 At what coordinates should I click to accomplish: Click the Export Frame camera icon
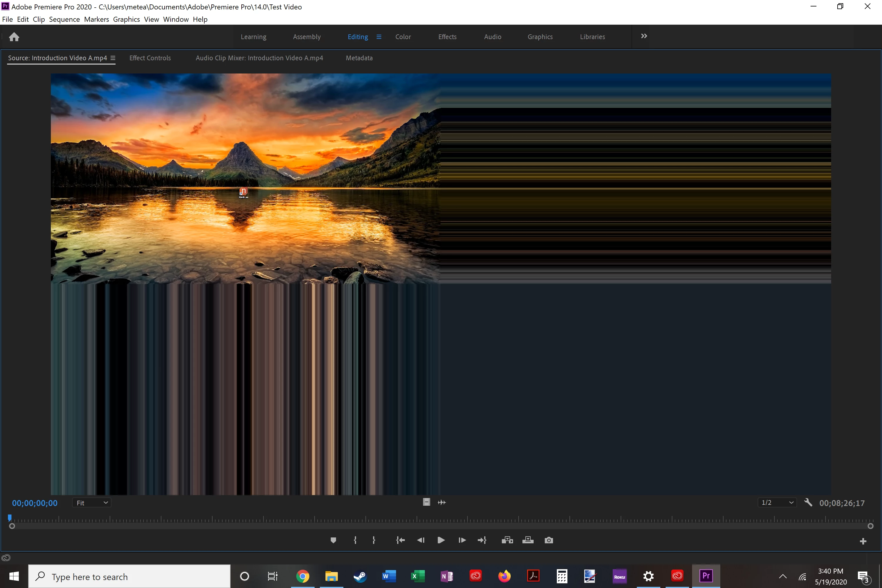click(x=549, y=540)
